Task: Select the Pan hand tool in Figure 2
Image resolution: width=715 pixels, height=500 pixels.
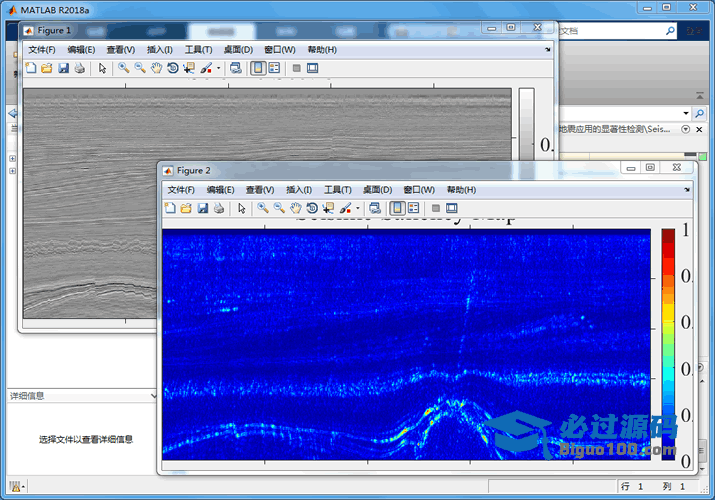Action: pos(295,208)
